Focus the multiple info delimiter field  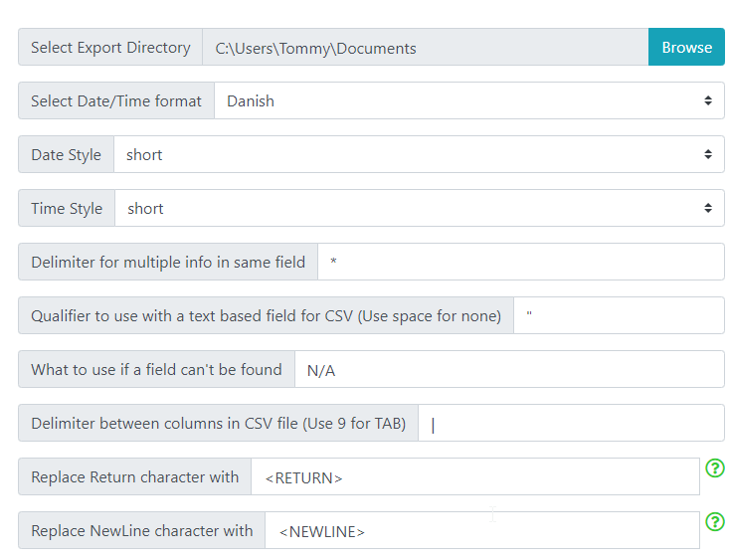pos(521,262)
